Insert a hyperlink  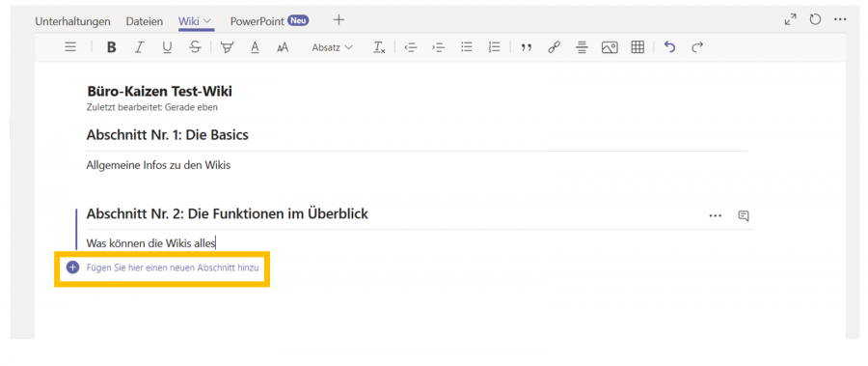point(554,47)
